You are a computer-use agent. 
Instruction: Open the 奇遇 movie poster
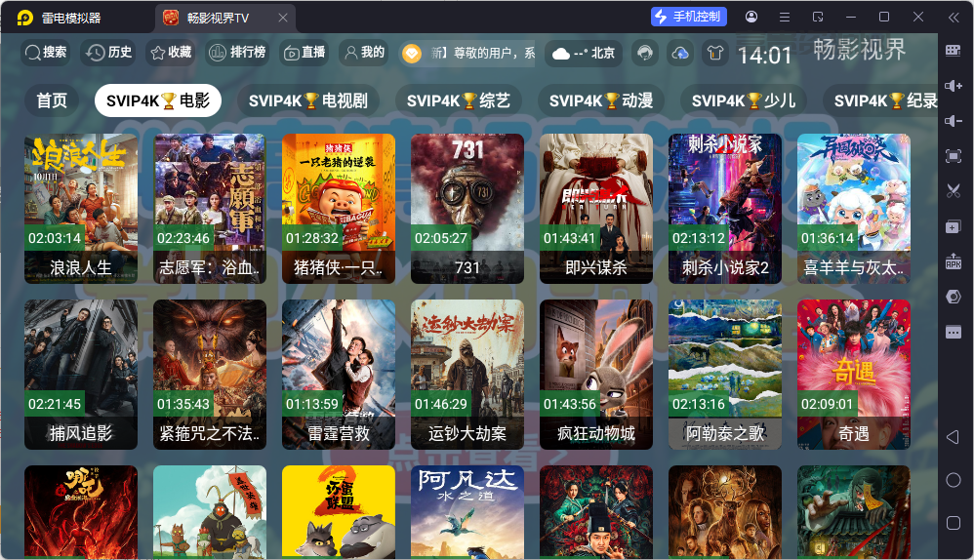pyautogui.click(x=854, y=375)
